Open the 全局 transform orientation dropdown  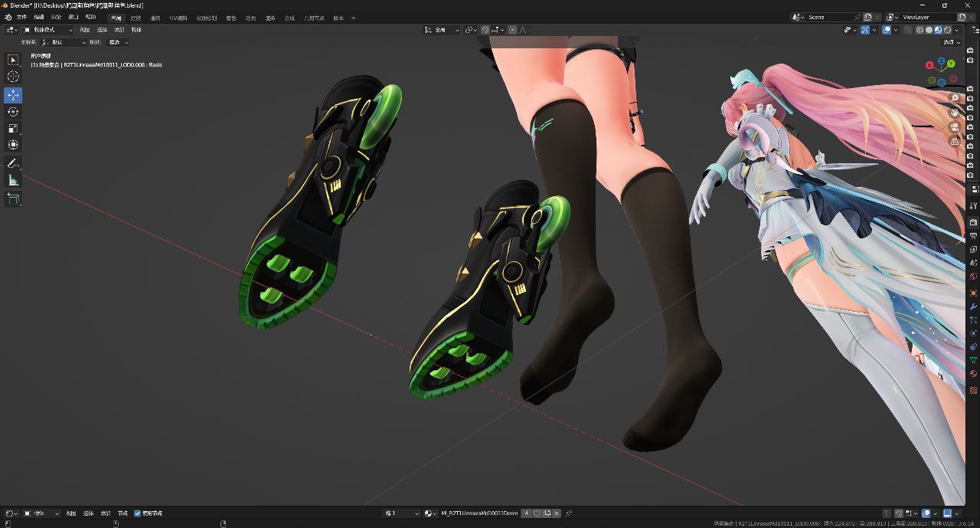(x=443, y=30)
